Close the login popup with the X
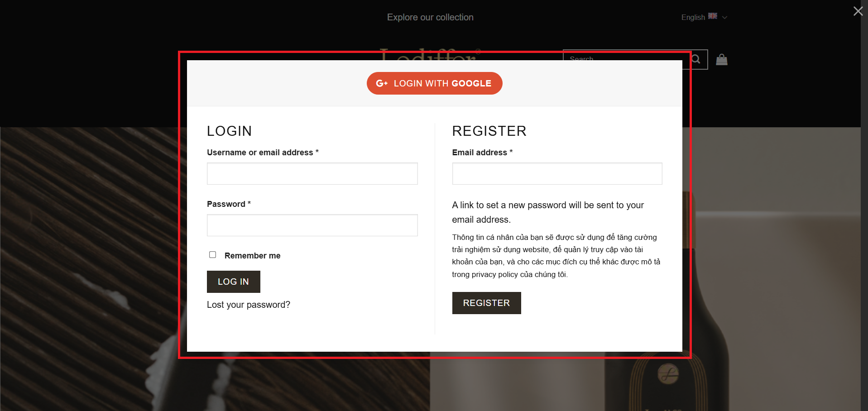The width and height of the screenshot is (868, 411). pos(858,11)
